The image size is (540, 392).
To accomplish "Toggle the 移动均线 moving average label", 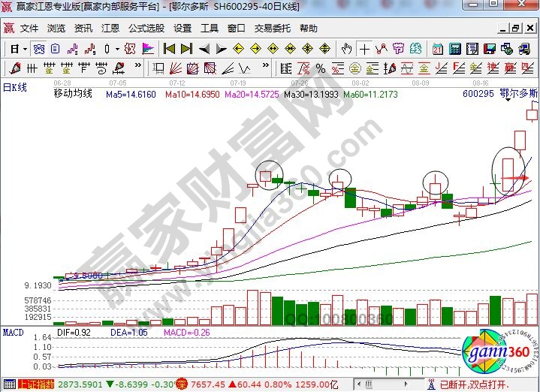I will (x=72, y=94).
